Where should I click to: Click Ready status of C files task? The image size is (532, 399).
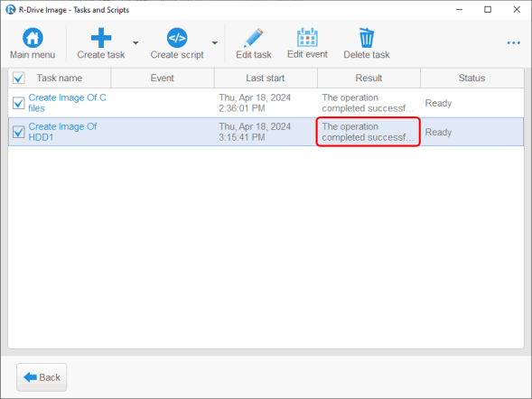(438, 103)
